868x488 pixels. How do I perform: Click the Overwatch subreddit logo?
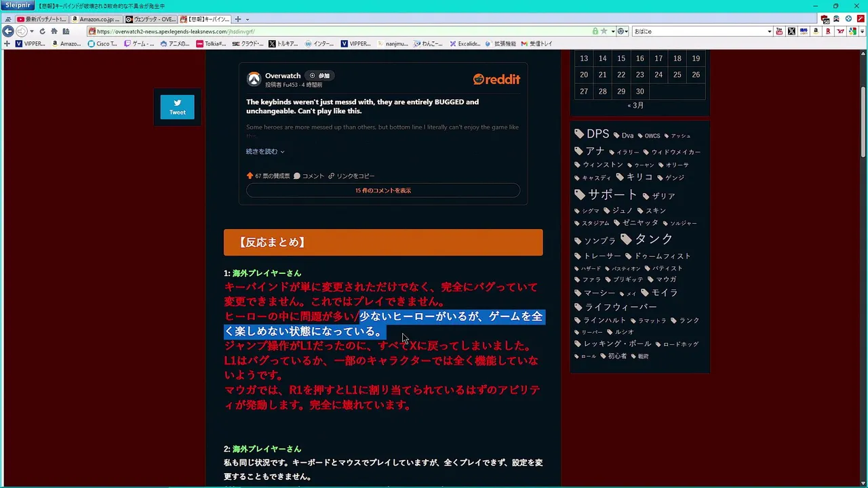click(254, 79)
